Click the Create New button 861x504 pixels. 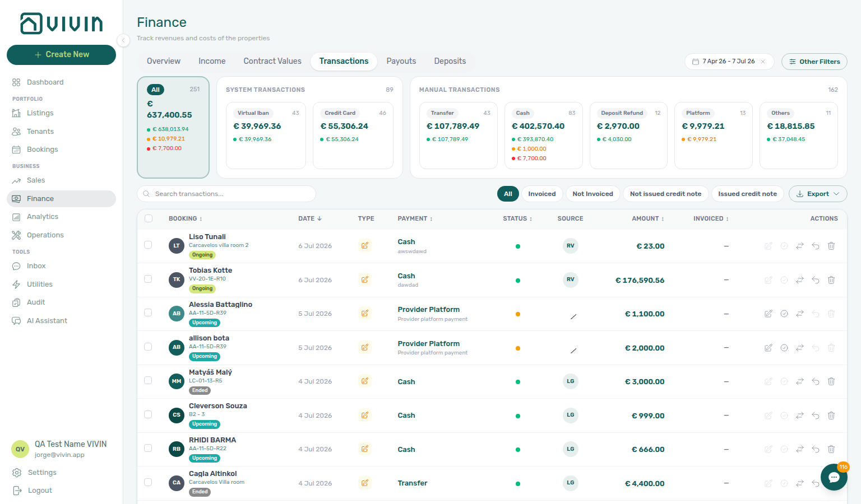pyautogui.click(x=61, y=55)
